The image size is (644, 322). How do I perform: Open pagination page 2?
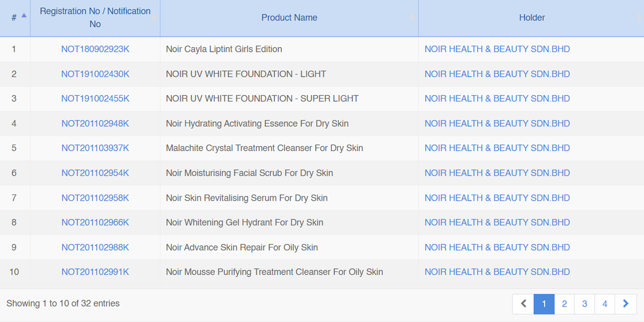[565, 304]
